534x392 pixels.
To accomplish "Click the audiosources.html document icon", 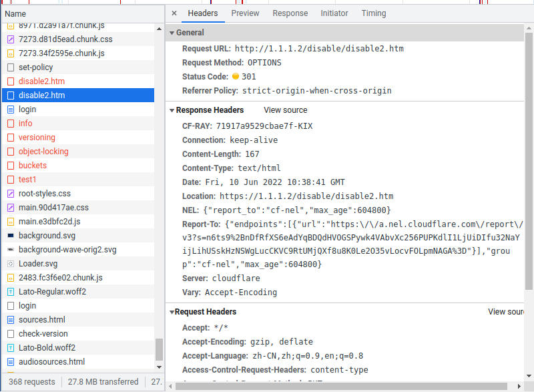I will pyautogui.click(x=11, y=362).
